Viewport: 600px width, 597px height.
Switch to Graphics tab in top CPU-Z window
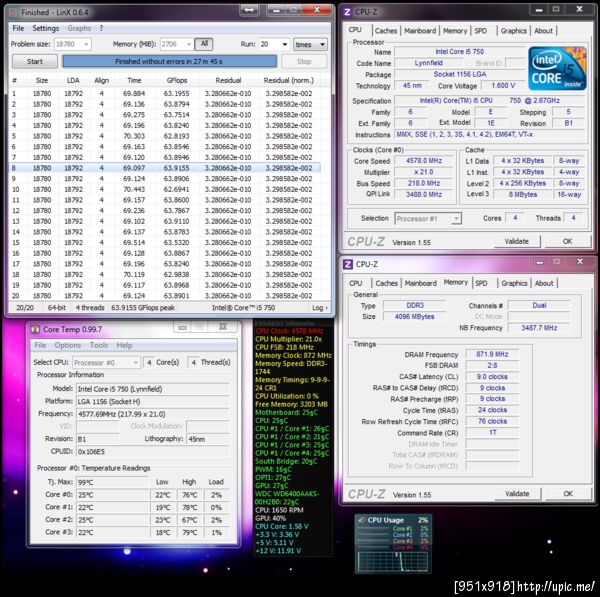(514, 31)
